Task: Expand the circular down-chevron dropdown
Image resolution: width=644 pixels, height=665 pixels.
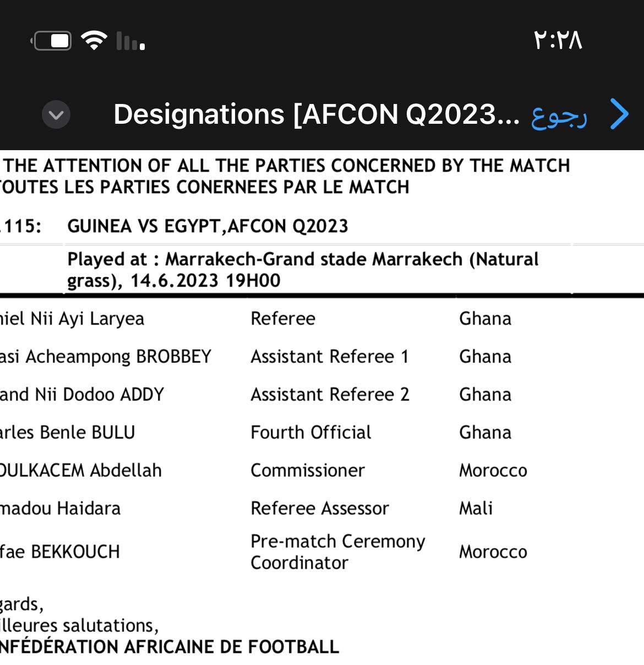Action: [x=56, y=114]
